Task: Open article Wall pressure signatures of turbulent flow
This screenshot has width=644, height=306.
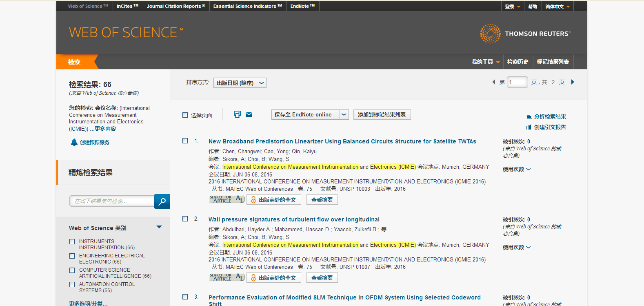Action: (294, 219)
